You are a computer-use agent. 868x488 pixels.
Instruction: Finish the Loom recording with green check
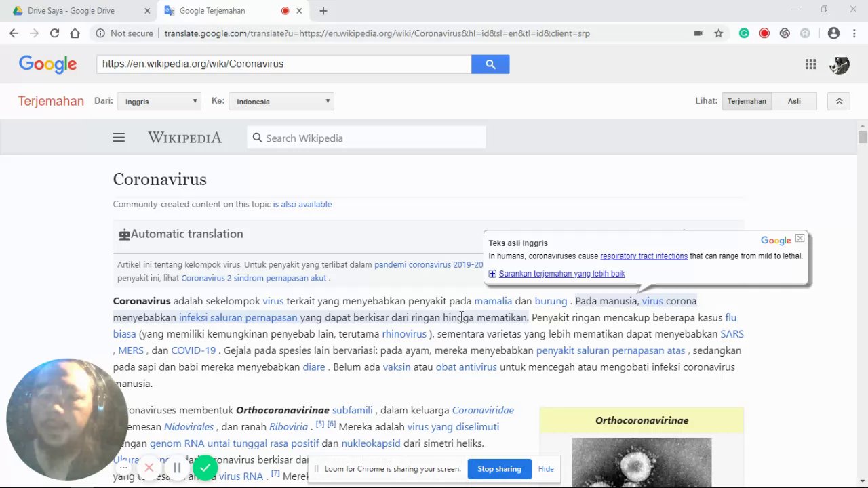pyautogui.click(x=205, y=468)
